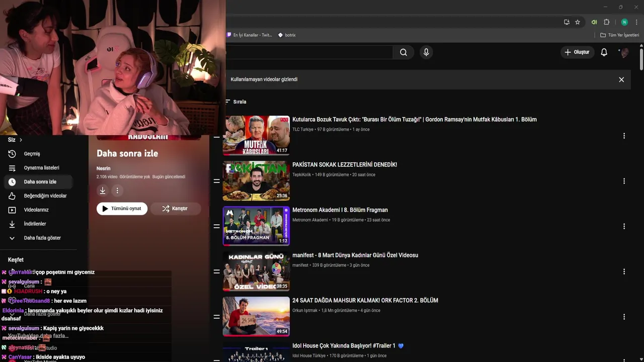Open the En İyi Kanallar Twitch bookmark
644x362 pixels.
[250, 35]
